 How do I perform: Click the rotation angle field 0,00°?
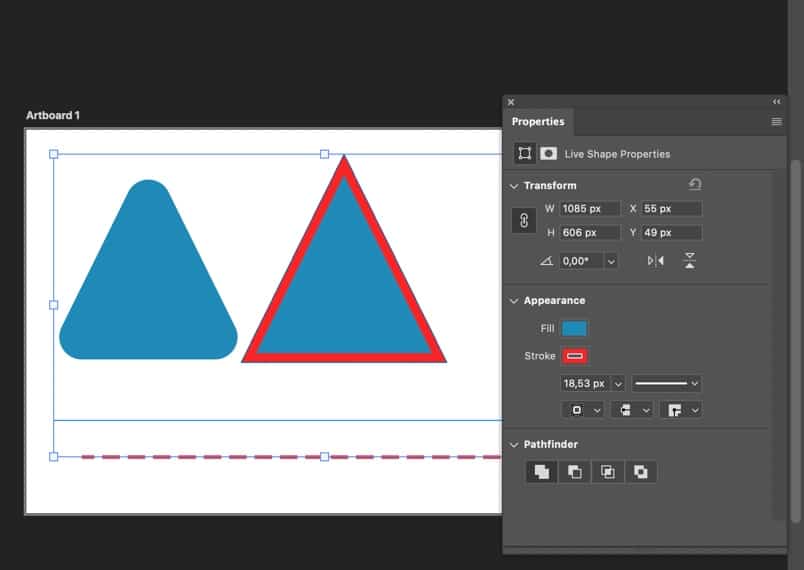pyautogui.click(x=582, y=261)
